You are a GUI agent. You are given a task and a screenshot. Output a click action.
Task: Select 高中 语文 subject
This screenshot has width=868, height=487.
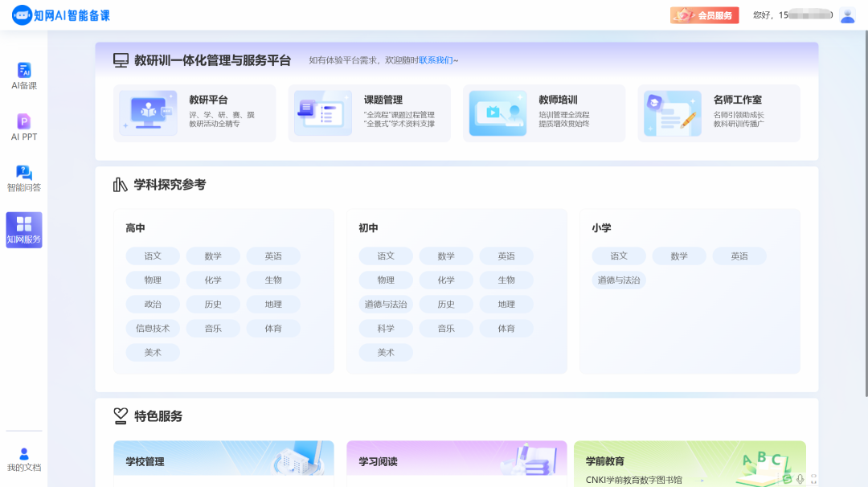coord(153,256)
